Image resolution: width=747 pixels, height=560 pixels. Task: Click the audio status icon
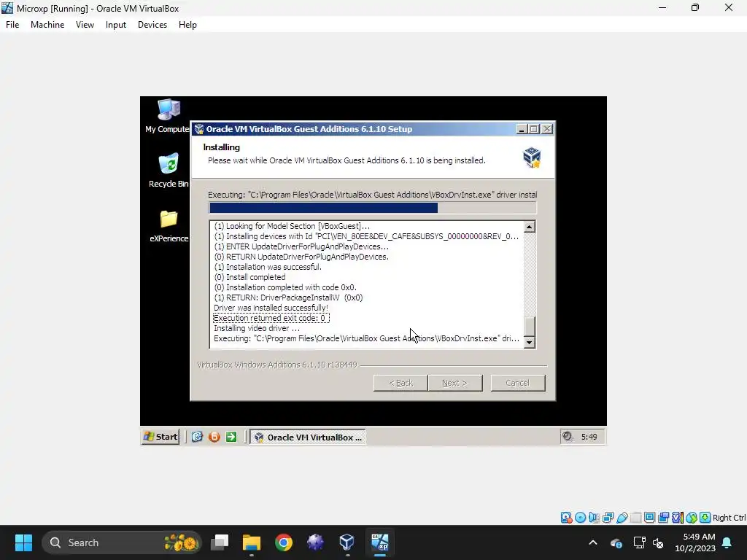594,518
